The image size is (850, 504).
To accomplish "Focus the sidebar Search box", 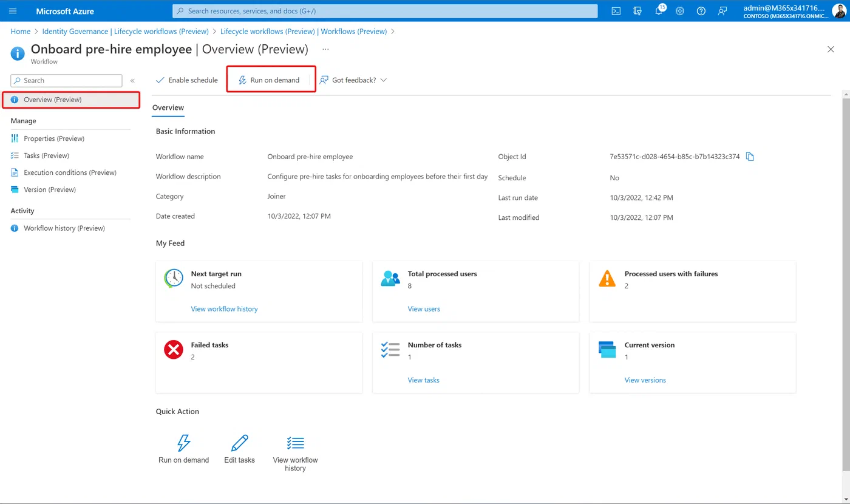I will coord(67,80).
